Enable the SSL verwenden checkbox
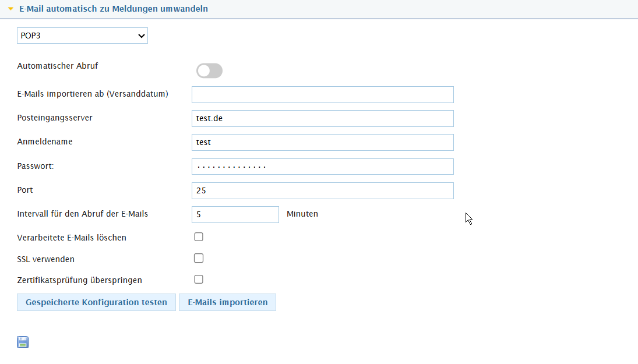Image resolution: width=638 pixels, height=364 pixels. [199, 258]
